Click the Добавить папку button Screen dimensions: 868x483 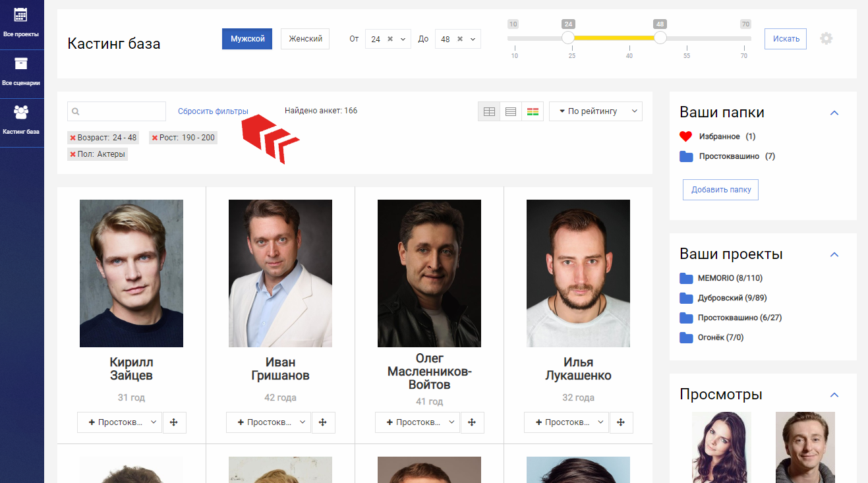pos(721,190)
